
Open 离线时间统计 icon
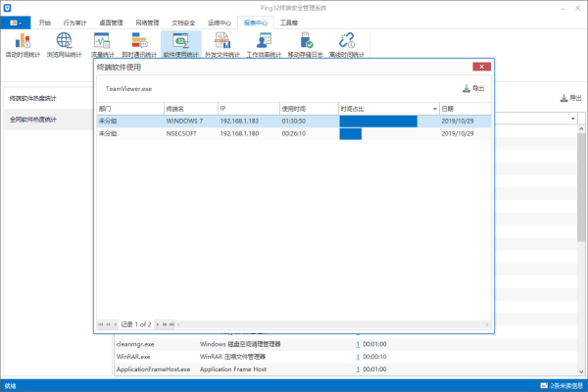[x=346, y=44]
